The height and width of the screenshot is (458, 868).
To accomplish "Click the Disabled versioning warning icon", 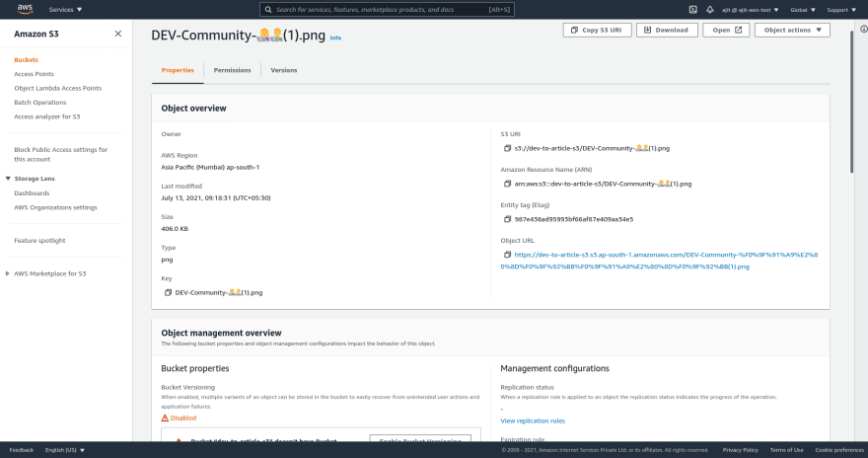I will [x=165, y=419].
